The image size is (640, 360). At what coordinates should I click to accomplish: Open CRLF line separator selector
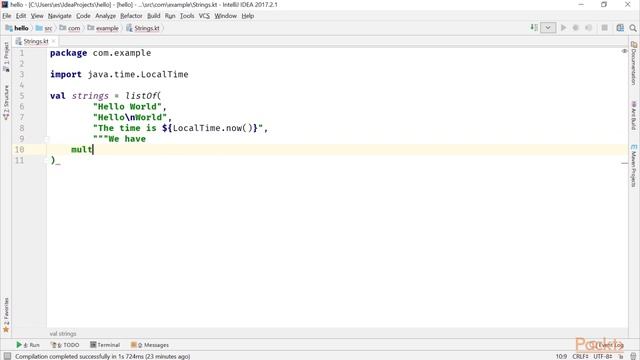tap(580, 356)
